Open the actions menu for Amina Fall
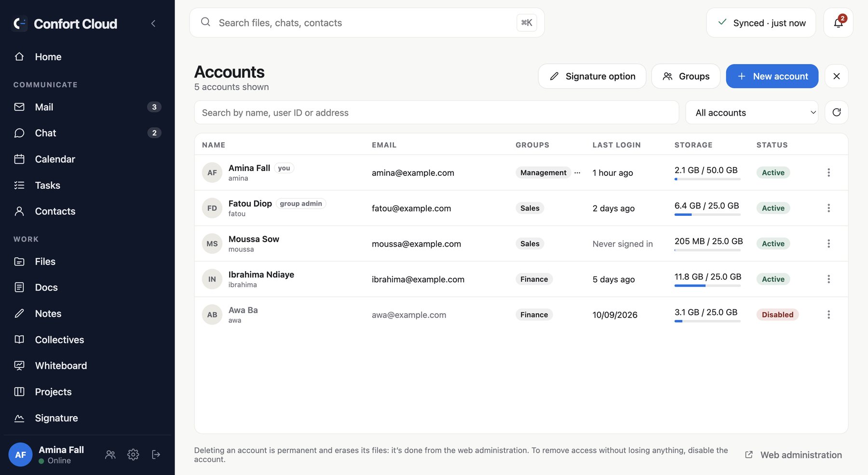Image resolution: width=868 pixels, height=475 pixels. (x=828, y=172)
